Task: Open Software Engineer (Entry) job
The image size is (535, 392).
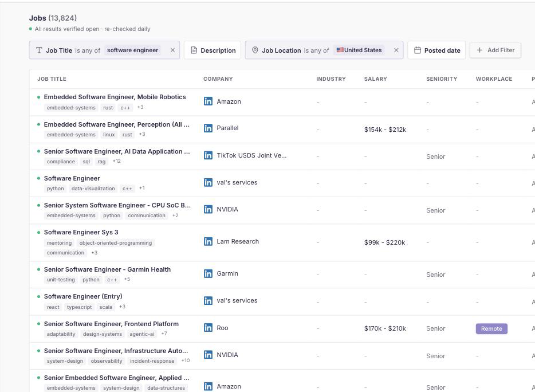Action: pyautogui.click(x=83, y=296)
